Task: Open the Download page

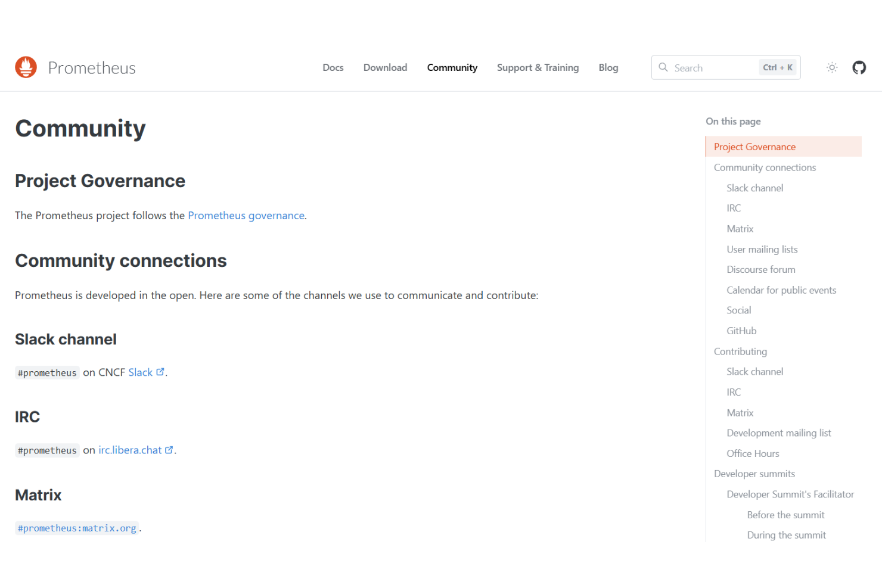Action: [x=386, y=67]
